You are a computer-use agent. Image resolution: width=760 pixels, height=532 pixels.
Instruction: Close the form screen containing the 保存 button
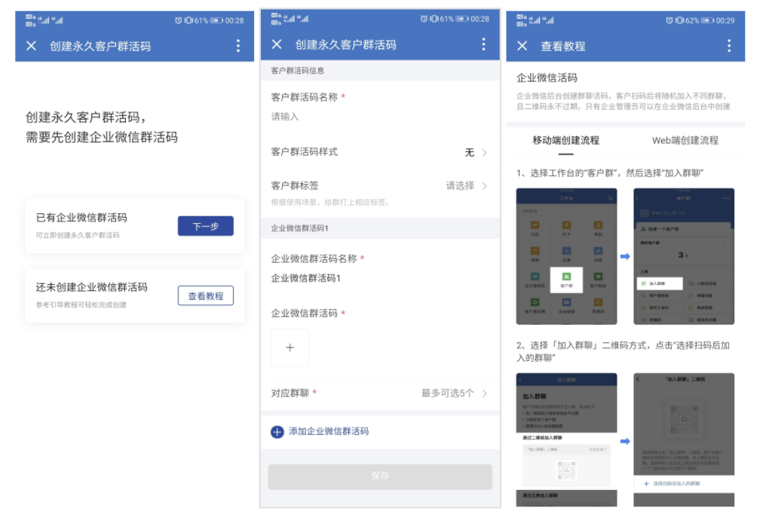click(x=277, y=44)
